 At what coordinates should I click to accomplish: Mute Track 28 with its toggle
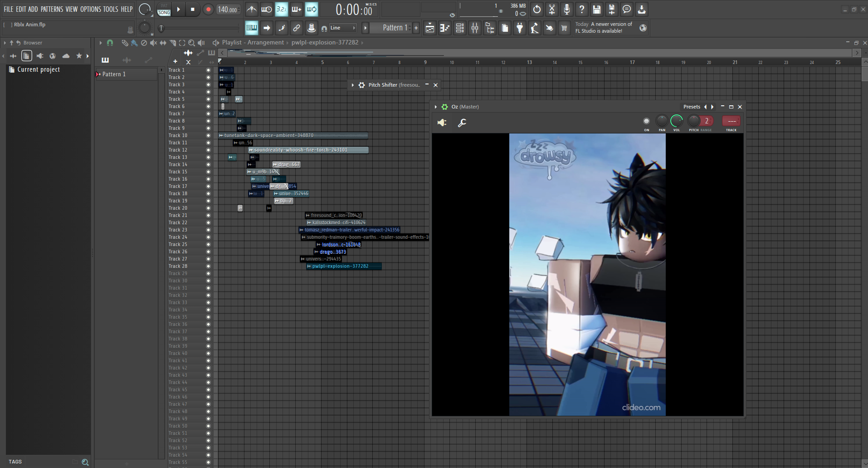(208, 266)
